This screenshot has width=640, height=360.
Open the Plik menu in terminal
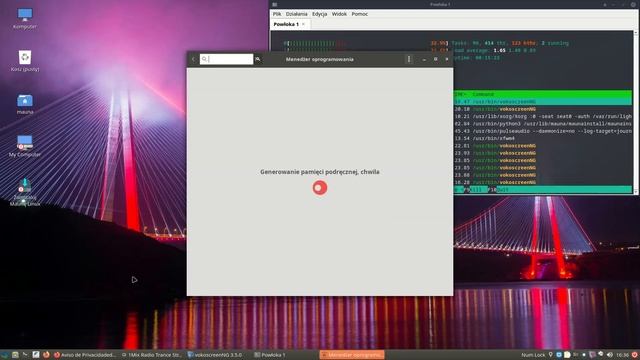(x=277, y=14)
